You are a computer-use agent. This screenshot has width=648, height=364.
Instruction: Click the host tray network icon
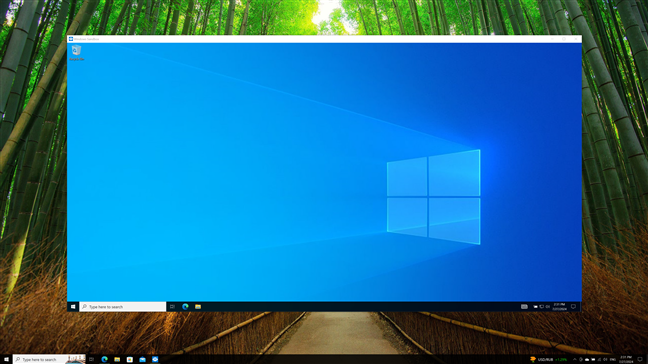pos(599,359)
